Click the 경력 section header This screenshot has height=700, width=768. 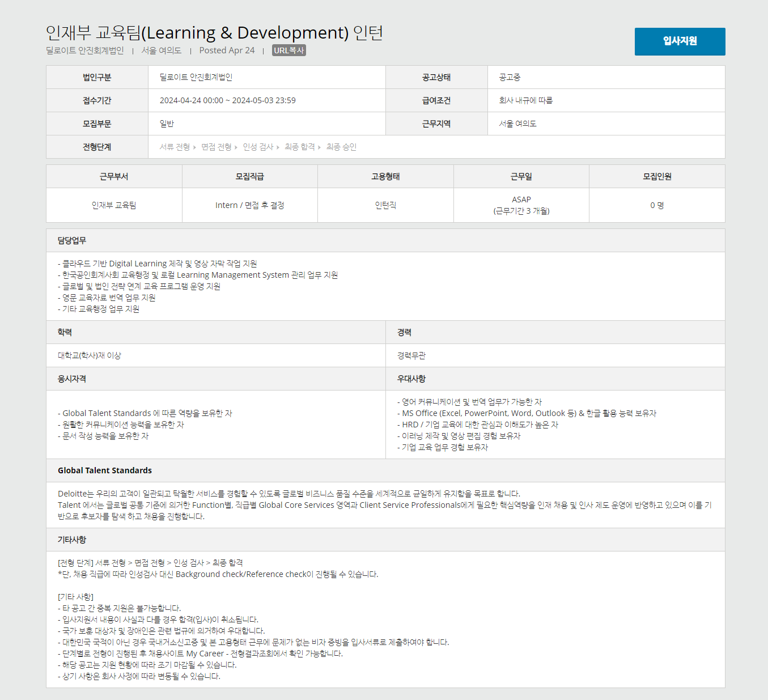coord(555,332)
